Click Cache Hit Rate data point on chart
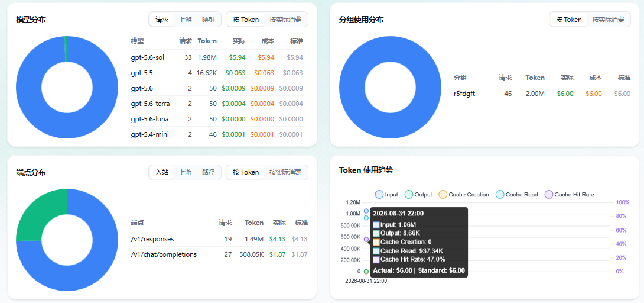 click(366, 239)
